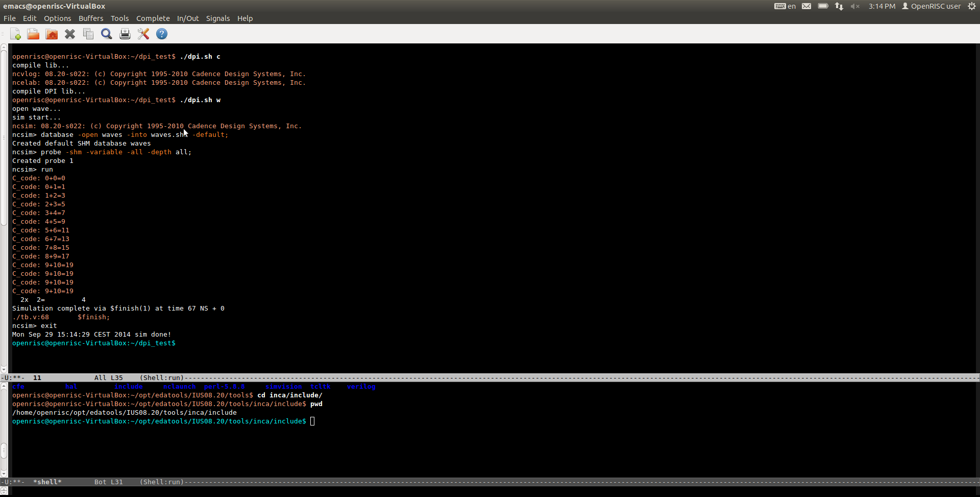Click the Open File folder icon

tap(33, 34)
